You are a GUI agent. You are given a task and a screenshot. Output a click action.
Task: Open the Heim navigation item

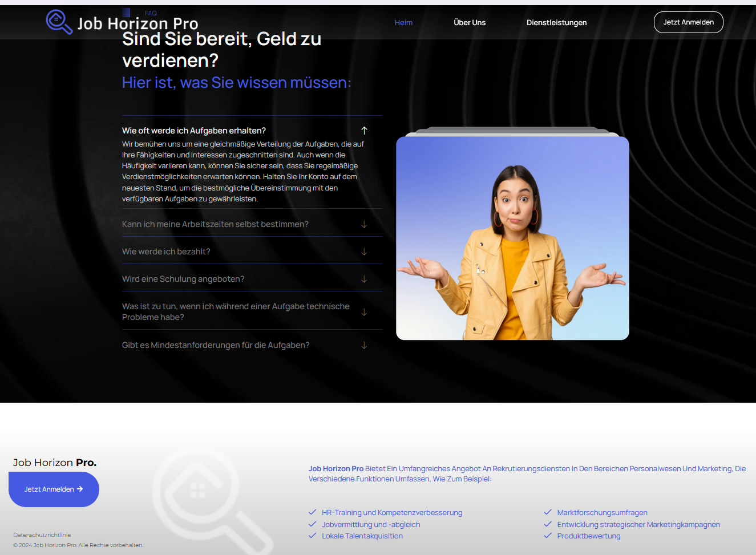point(403,23)
